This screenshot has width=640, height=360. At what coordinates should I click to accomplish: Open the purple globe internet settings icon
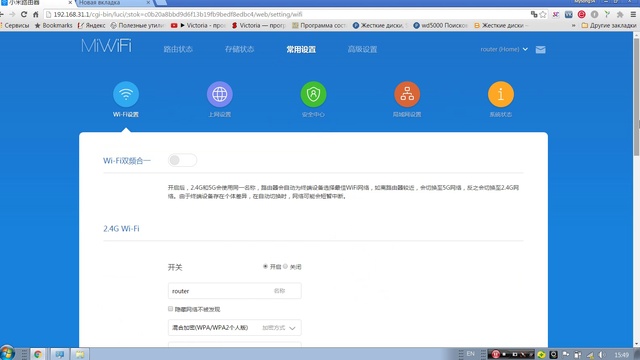pos(220,94)
